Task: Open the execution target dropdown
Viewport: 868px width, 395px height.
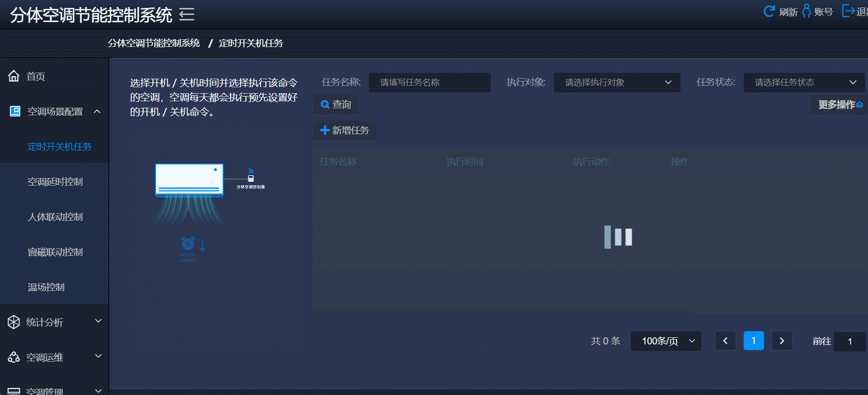Action: coord(617,82)
